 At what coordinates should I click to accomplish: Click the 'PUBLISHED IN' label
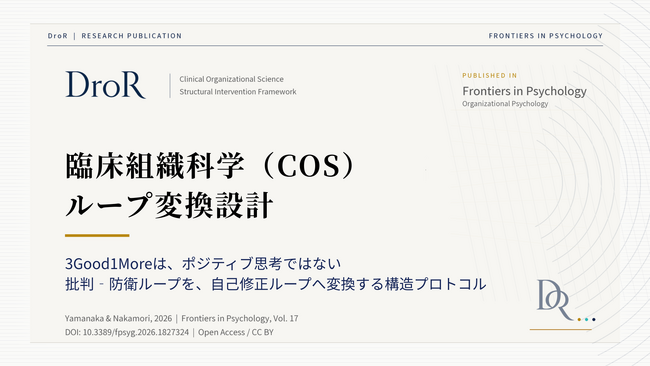point(490,75)
